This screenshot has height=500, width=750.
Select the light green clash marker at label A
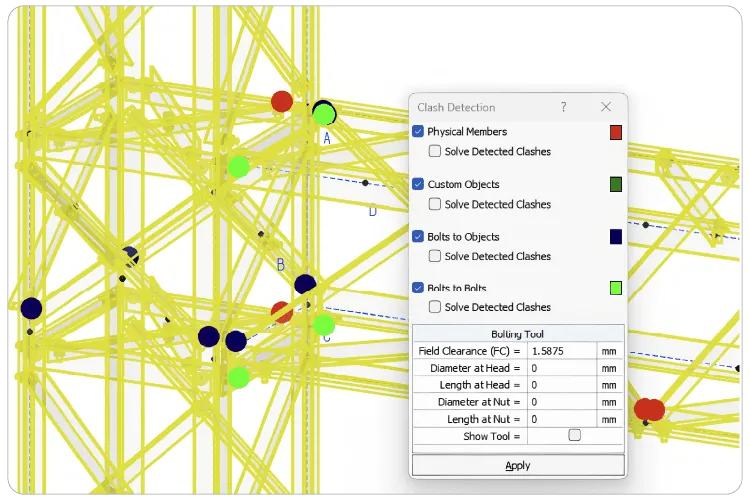(324, 115)
